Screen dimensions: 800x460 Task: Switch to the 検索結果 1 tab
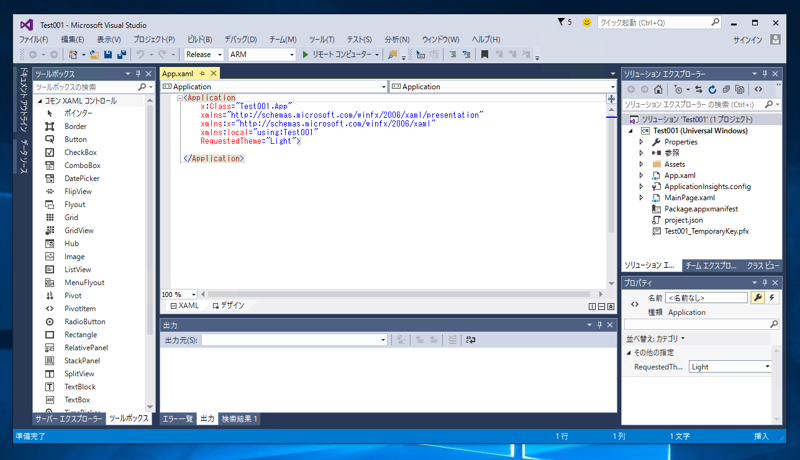239,419
